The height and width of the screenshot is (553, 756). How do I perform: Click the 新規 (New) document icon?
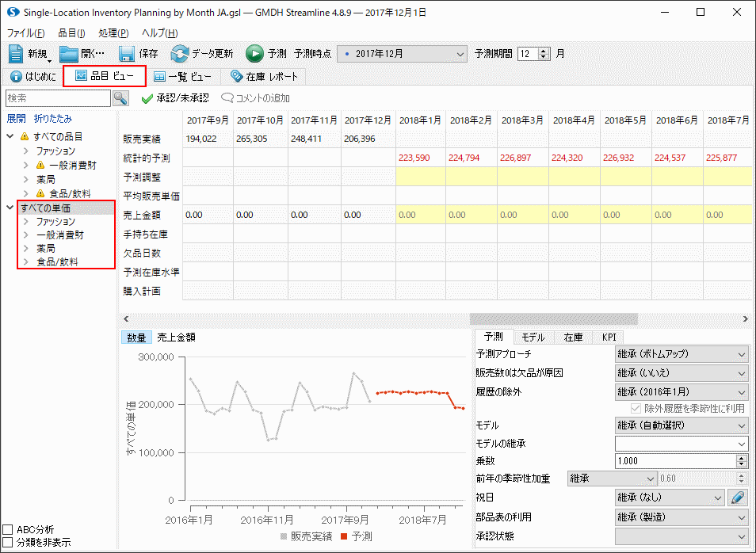pos(17,54)
